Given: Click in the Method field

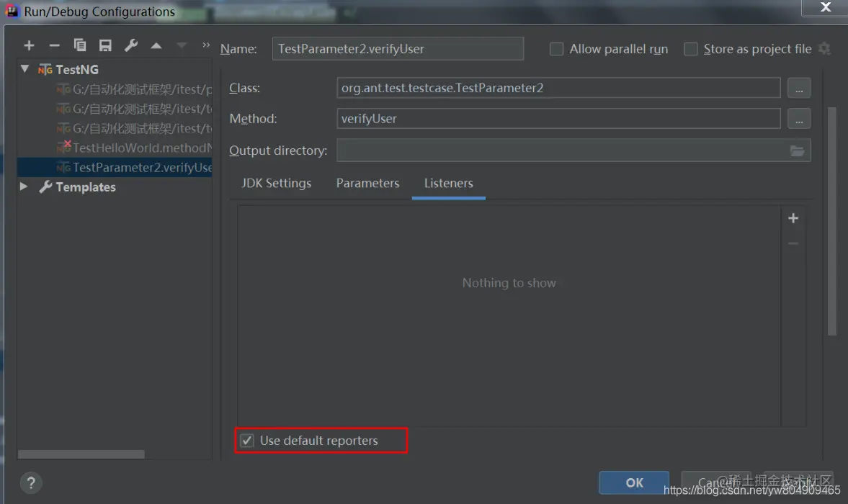Looking at the screenshot, I should tap(558, 119).
